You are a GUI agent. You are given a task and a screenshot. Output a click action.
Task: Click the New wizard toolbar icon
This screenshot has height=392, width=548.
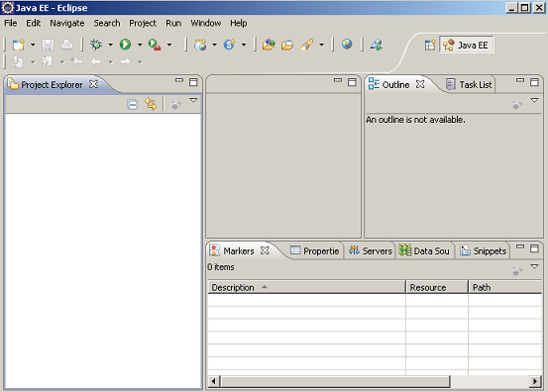tap(18, 45)
